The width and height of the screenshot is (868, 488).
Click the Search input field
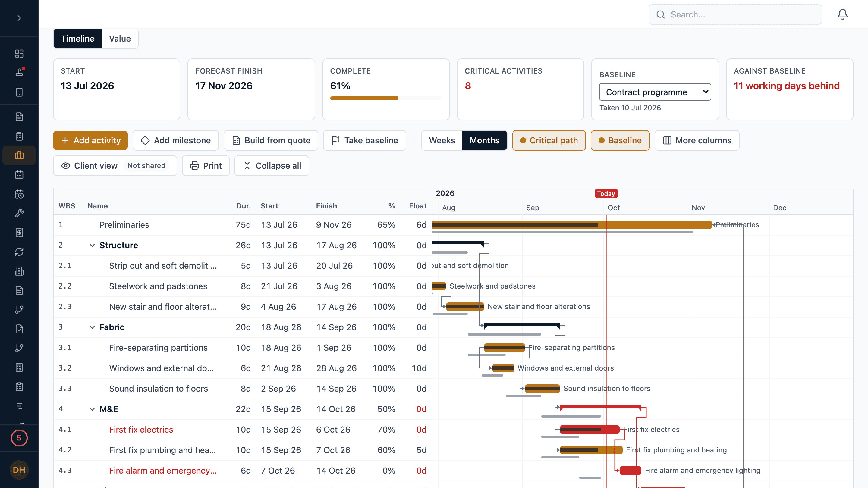pyautogui.click(x=735, y=14)
